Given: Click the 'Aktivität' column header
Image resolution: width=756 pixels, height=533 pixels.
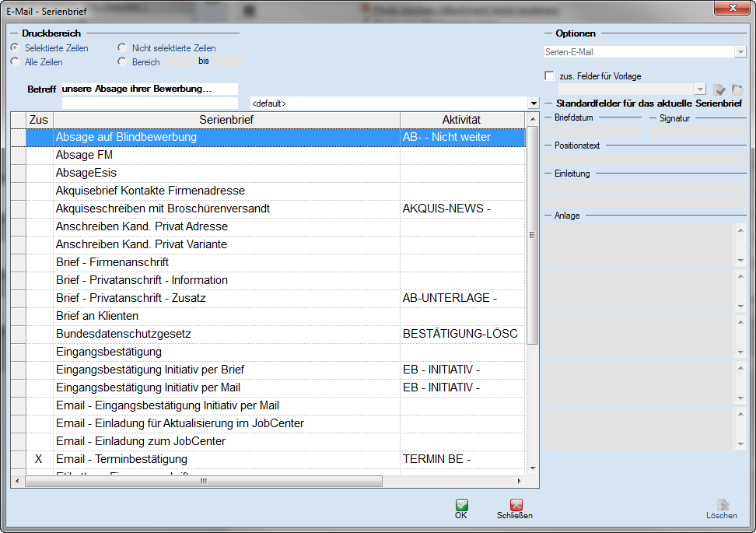Looking at the screenshot, I should [461, 120].
